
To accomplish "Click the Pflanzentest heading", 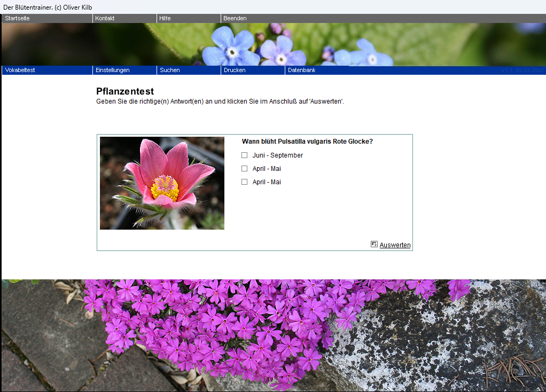I will (125, 91).
